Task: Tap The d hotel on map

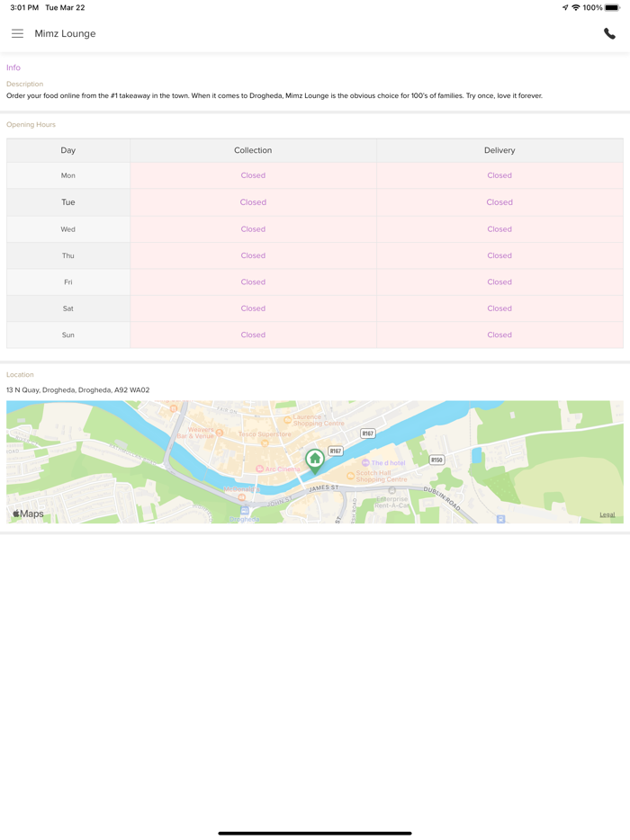Action: pyautogui.click(x=384, y=463)
